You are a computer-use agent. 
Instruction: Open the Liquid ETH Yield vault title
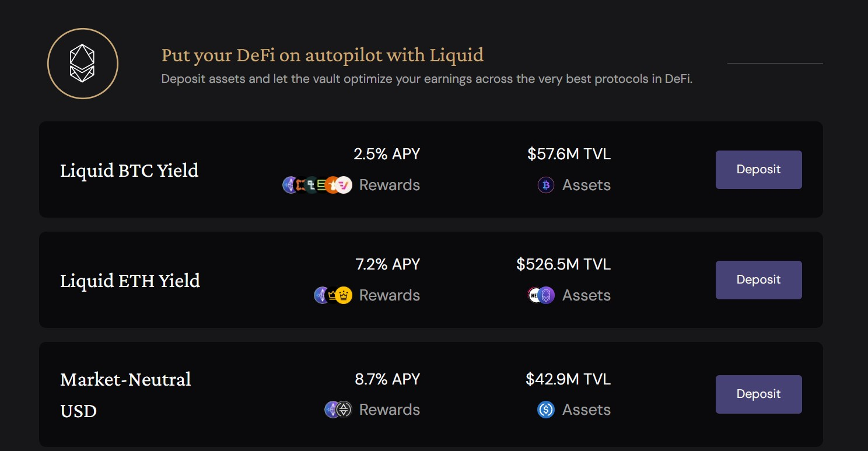[x=130, y=281]
